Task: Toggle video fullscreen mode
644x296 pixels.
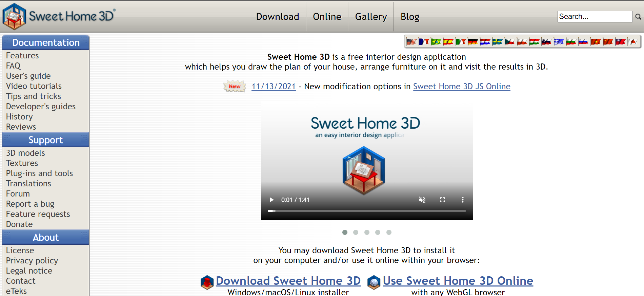Action: point(442,200)
